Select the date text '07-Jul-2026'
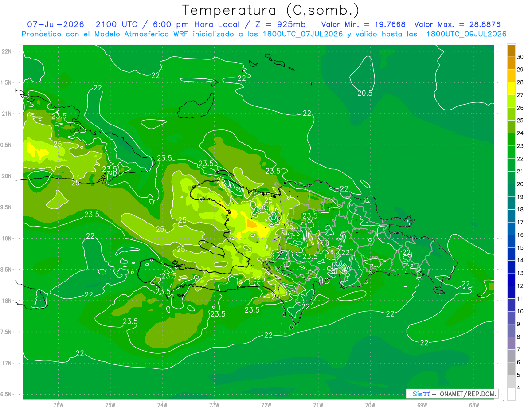 (55, 24)
